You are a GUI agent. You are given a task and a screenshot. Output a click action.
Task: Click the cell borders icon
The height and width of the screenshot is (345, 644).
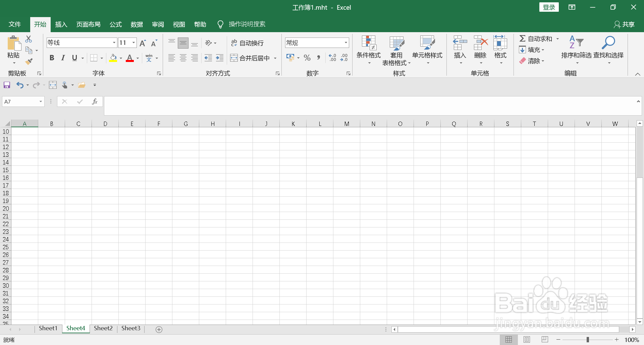pyautogui.click(x=94, y=58)
